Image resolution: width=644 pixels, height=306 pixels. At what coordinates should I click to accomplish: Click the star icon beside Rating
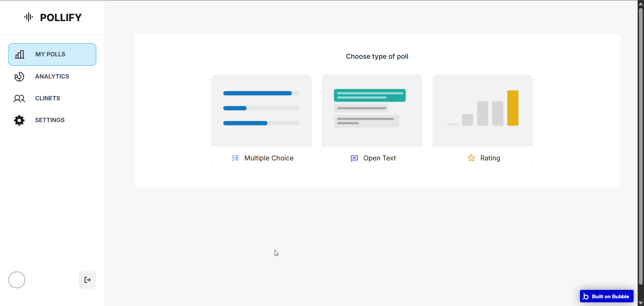471,158
